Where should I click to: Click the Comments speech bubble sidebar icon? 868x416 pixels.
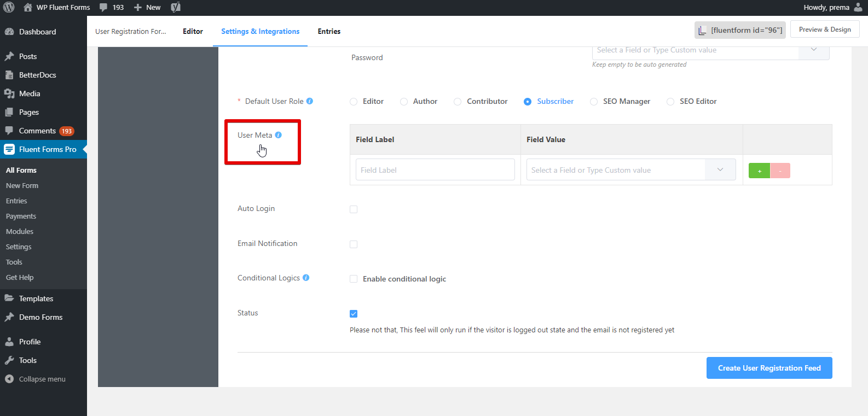9,131
